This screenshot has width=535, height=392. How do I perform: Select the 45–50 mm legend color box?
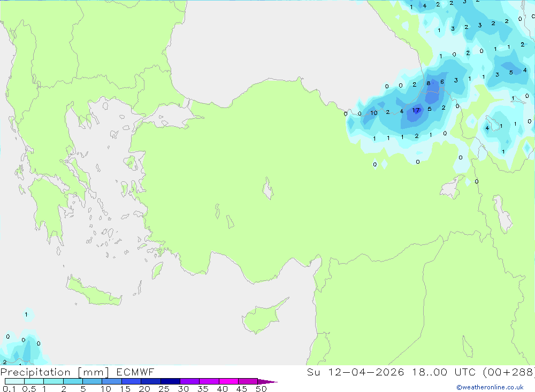click(x=248, y=381)
